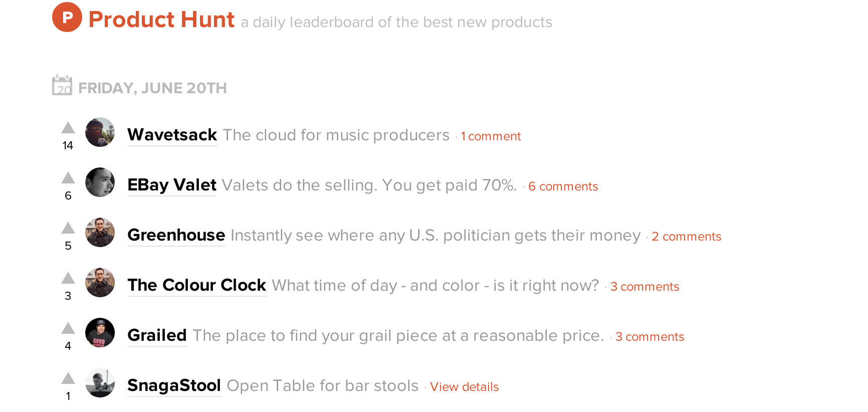
Task: Click the Product Hunt title text
Action: tap(161, 20)
